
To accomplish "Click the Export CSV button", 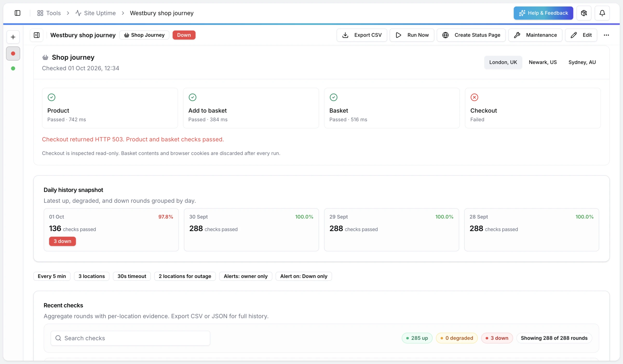I will [x=362, y=35].
